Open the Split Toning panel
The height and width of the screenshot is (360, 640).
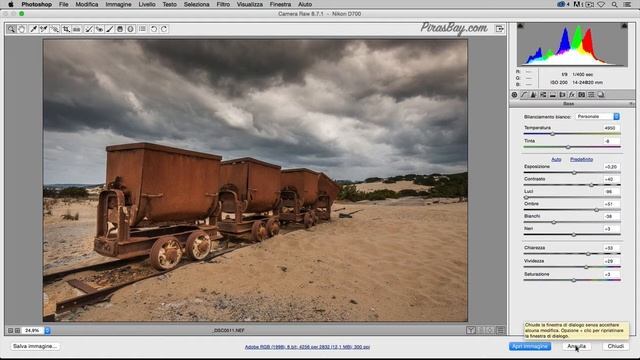click(553, 95)
